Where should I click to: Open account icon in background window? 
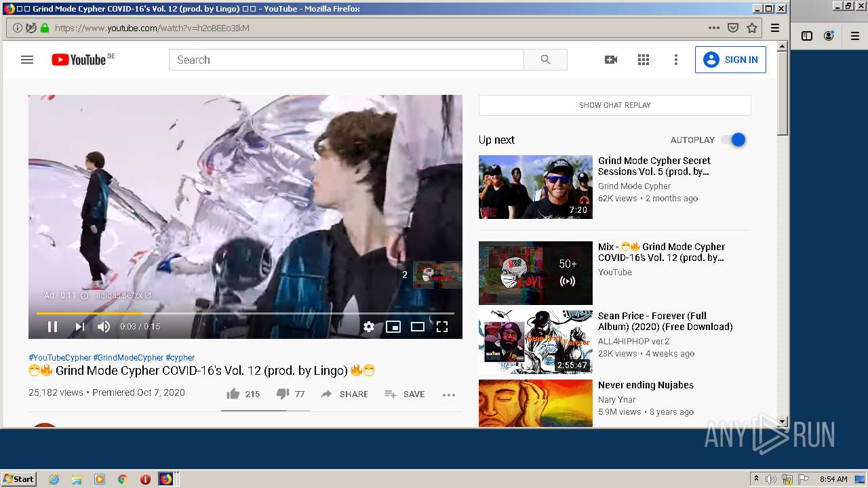829,36
